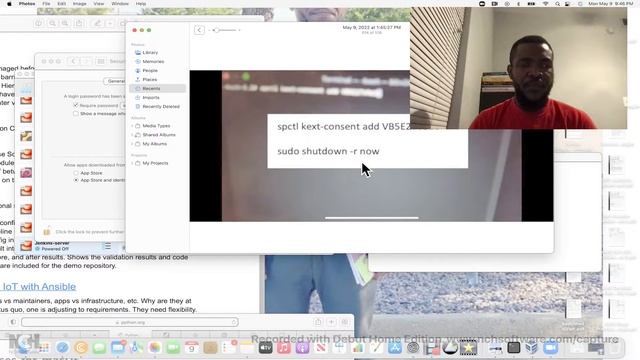Open the Photos app menu
640x360 pixels.
point(27,4)
